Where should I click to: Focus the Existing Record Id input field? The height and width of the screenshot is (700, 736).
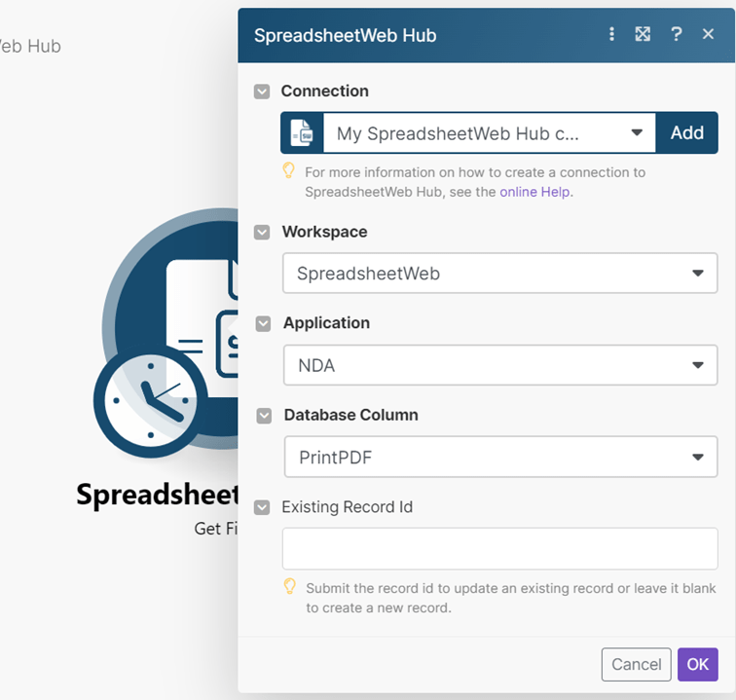click(x=499, y=548)
